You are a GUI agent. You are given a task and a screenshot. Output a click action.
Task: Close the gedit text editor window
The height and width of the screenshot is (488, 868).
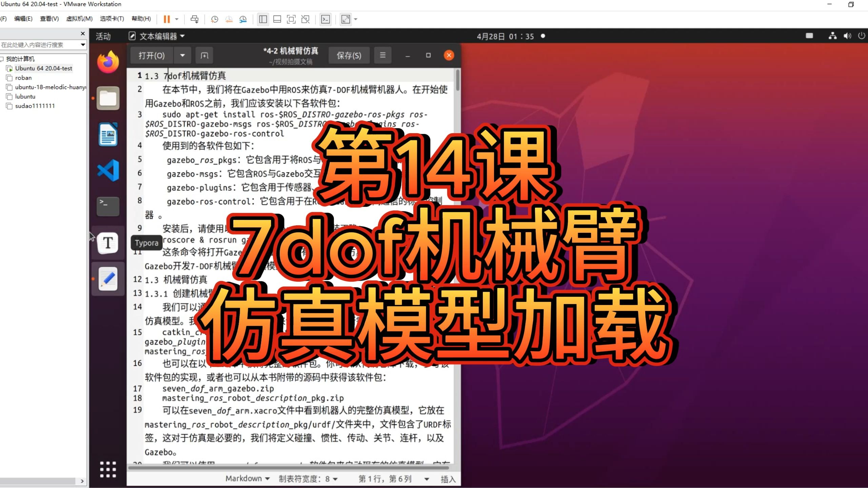click(449, 55)
